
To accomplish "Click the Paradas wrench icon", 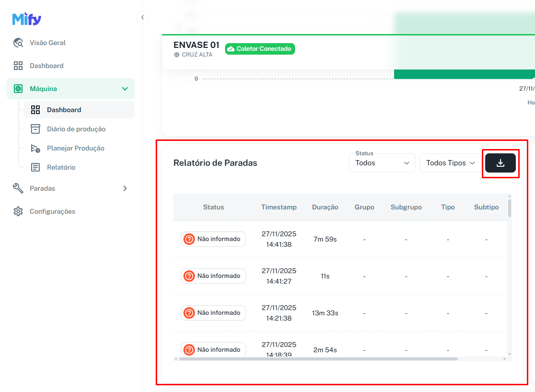I will (x=18, y=188).
